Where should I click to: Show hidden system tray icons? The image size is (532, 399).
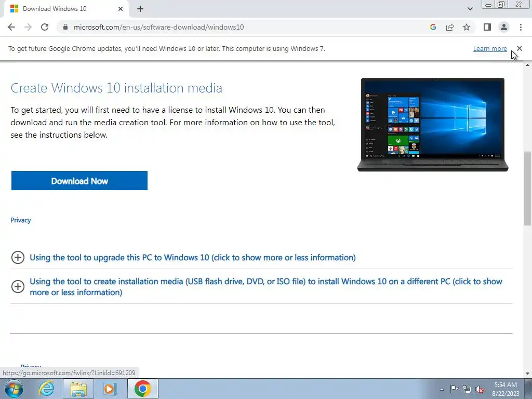442,389
